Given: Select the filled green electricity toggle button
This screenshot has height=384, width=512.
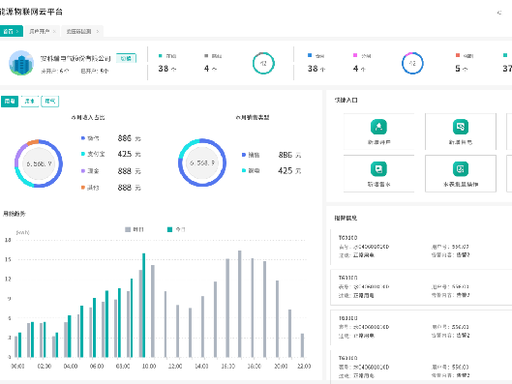Looking at the screenshot, I should pos(10,101).
